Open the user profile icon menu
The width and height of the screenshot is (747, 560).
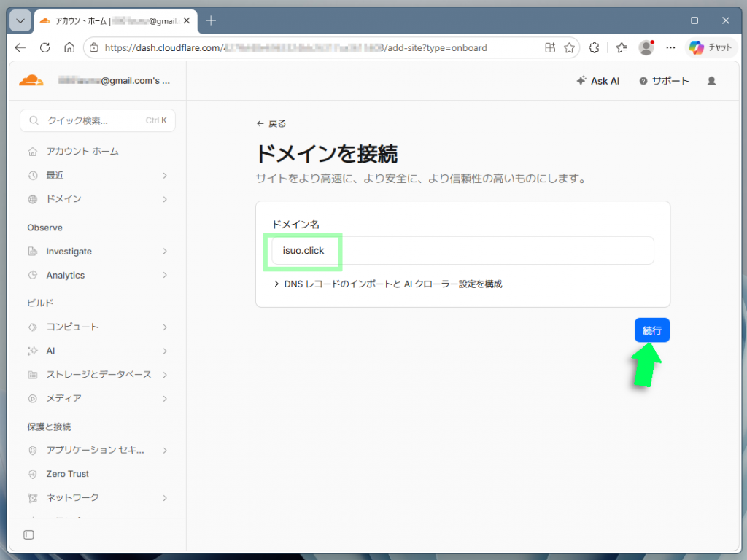click(712, 81)
